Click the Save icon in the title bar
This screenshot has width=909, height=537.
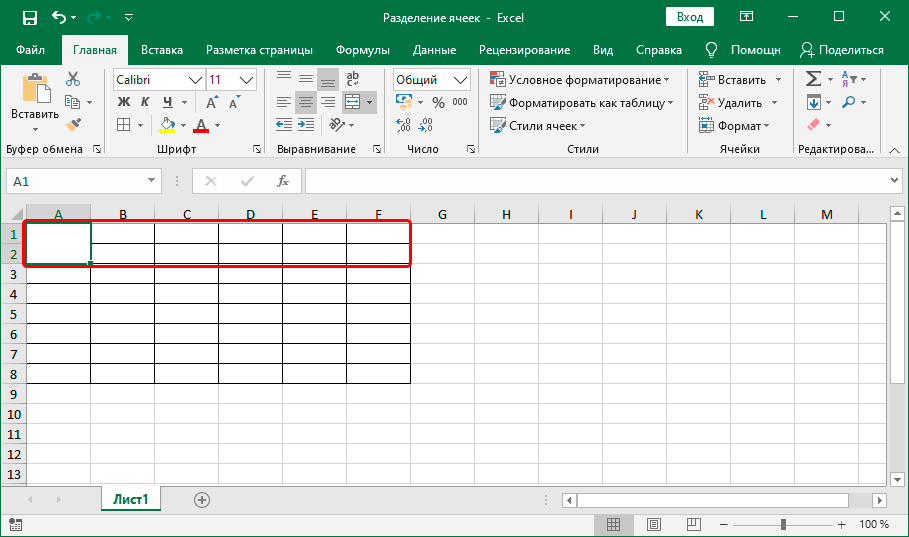tap(29, 17)
